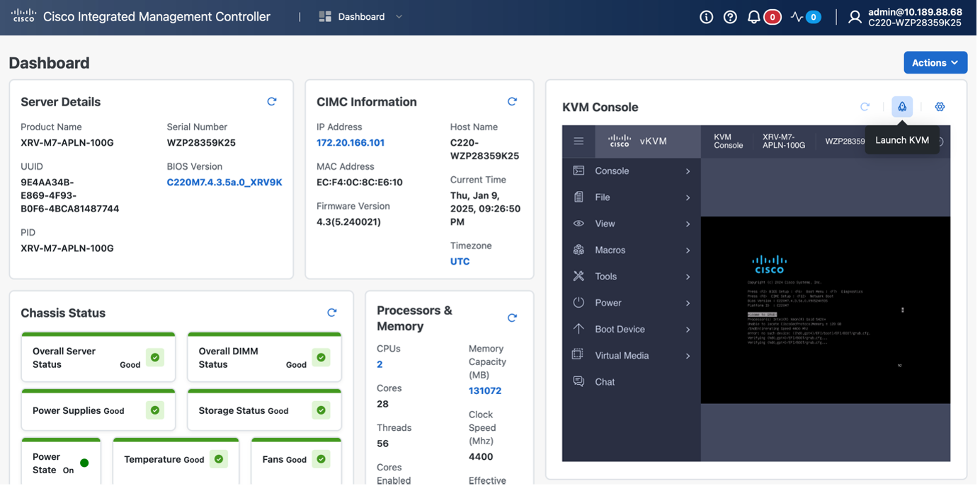Refresh the Server Details panel
Viewport: 980px width, 486px height.
point(272,101)
